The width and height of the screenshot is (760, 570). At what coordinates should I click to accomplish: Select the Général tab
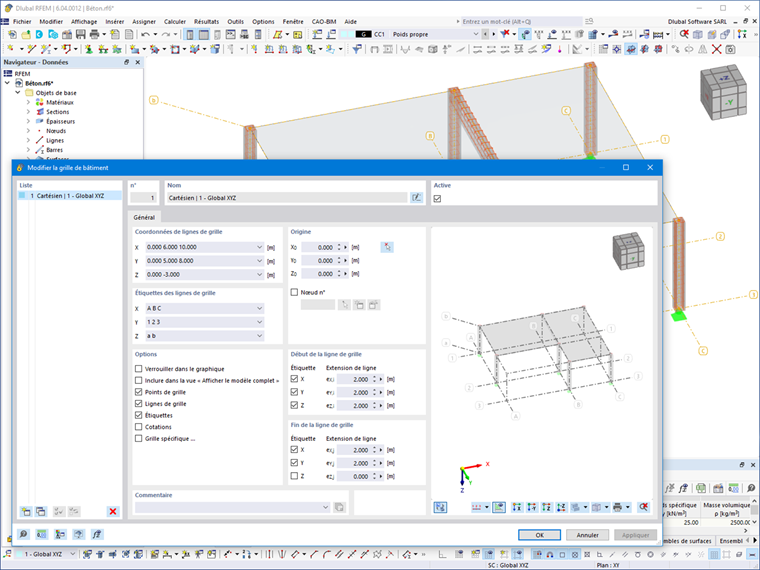click(x=144, y=217)
